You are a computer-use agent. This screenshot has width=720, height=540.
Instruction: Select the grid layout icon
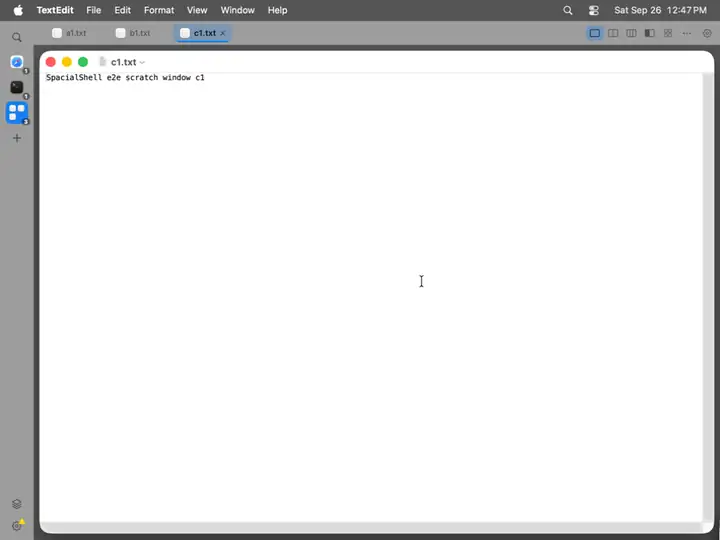coord(668,33)
